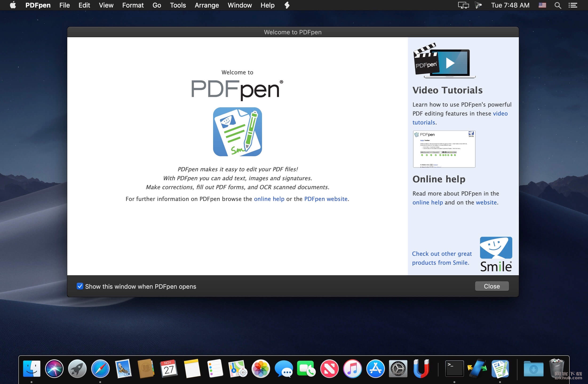Open the US flag input source menu

(542, 5)
